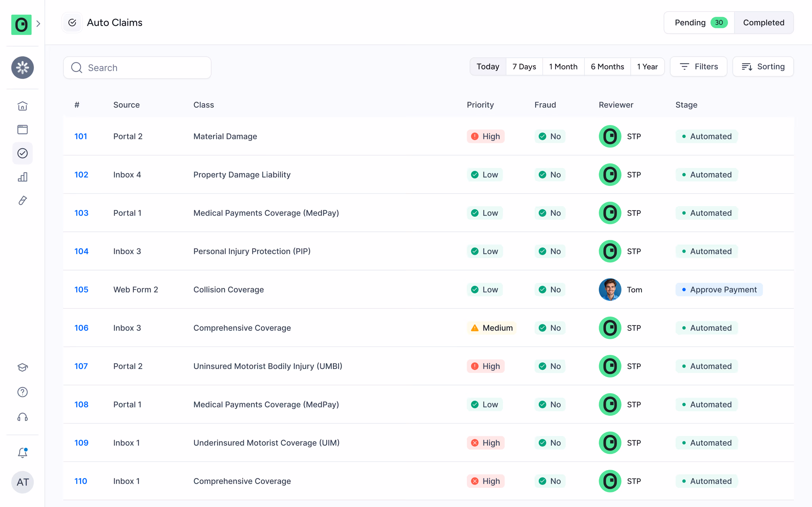Viewport: 812px width, 507px height.
Task: Open claim 105 for Collision Coverage
Action: coord(81,289)
